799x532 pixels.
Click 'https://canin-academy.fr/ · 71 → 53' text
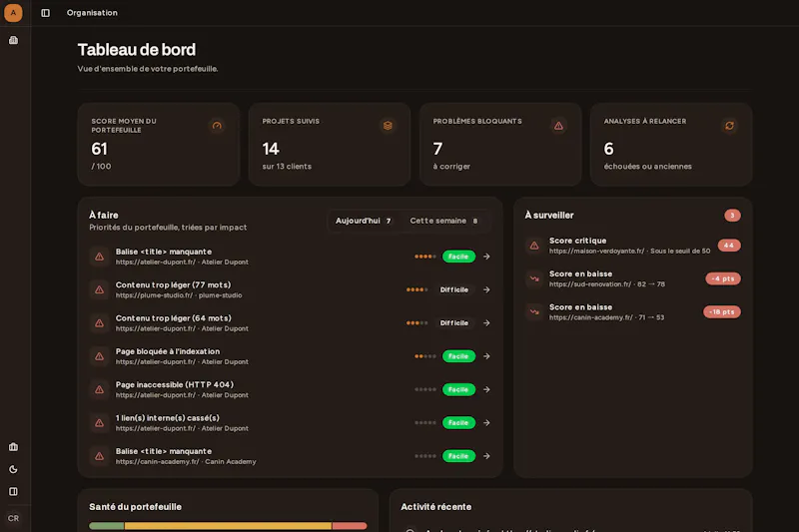click(x=606, y=317)
